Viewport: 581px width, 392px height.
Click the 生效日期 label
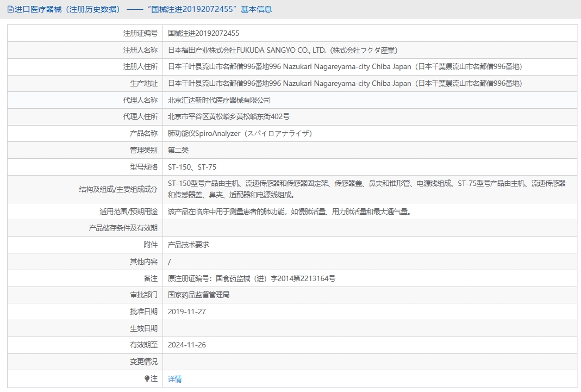coord(144,328)
